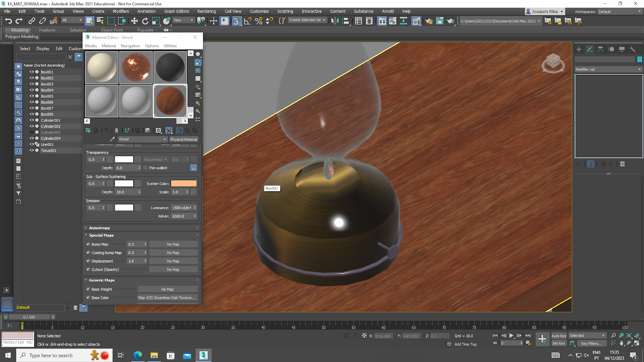Toggle Show Shaded Material in Viewport icon
This screenshot has height=362, width=644.
169,130
